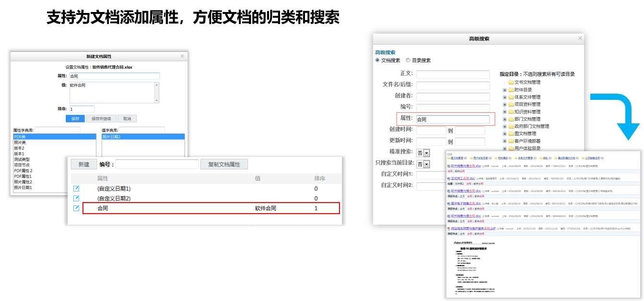Click the 排序 input field
Viewport: 644px width, 301px height.
pyautogui.click(x=82, y=109)
